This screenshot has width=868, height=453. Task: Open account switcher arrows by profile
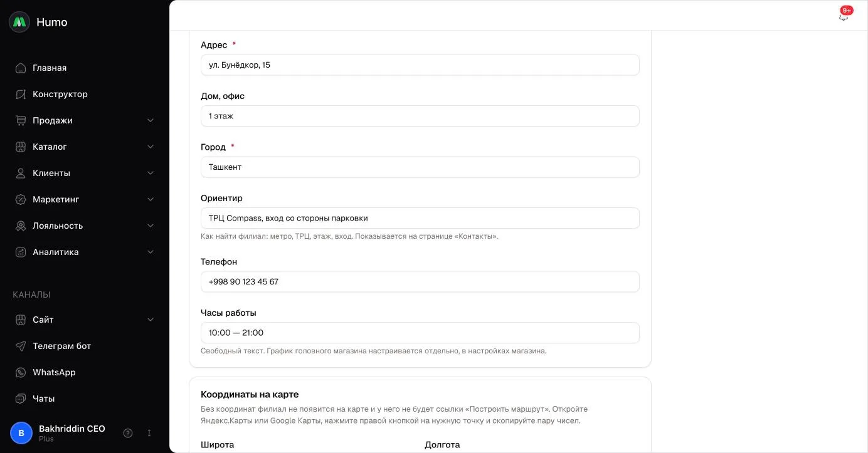[x=149, y=433]
